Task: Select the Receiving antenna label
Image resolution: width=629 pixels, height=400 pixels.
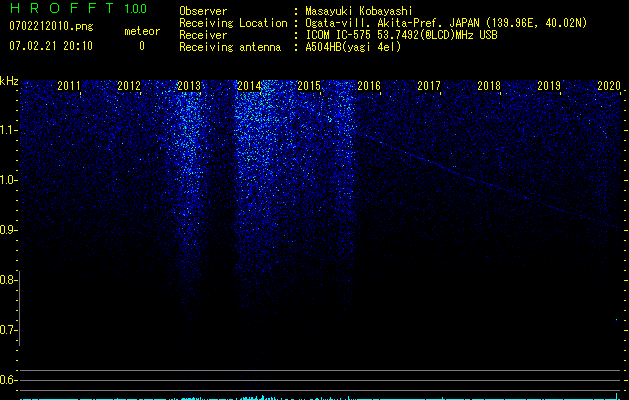Action: tap(230, 47)
